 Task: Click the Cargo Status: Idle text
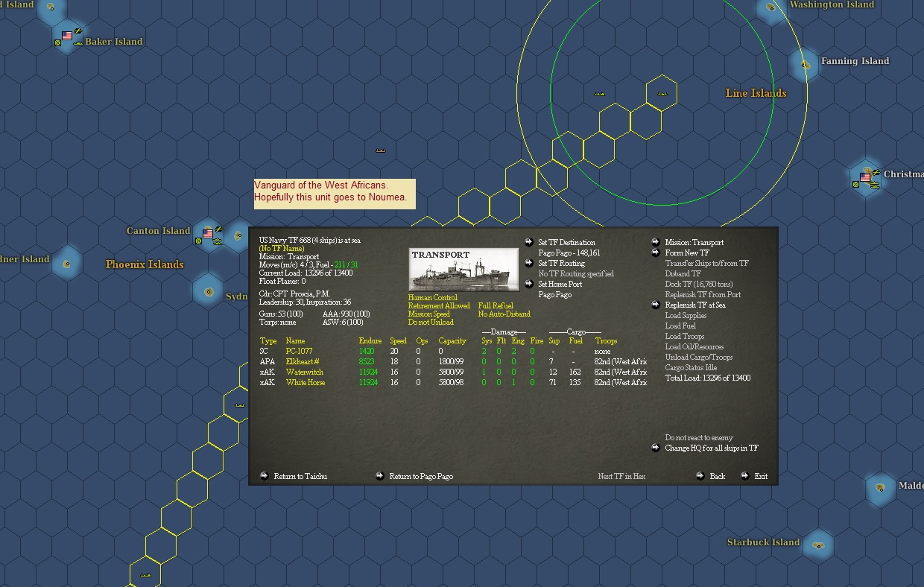[691, 367]
